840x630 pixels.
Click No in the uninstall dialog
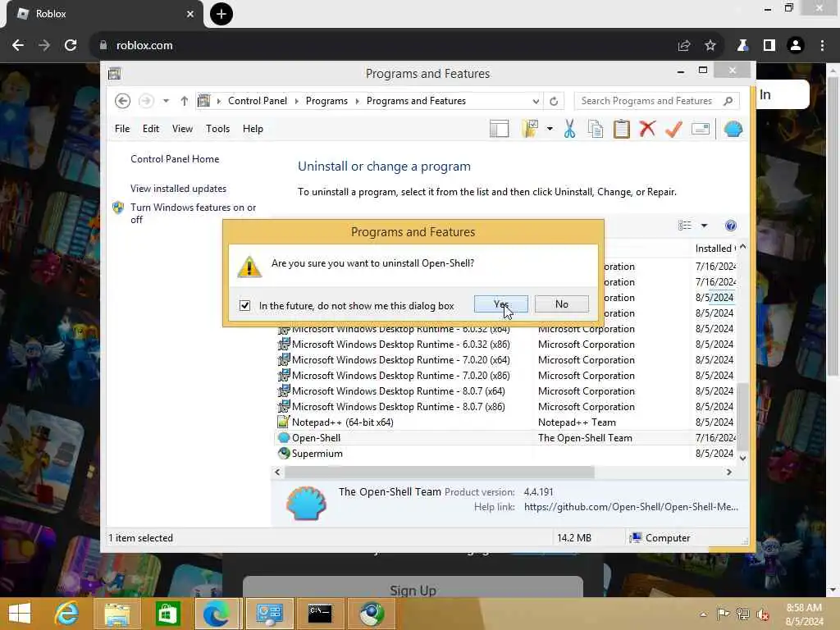[x=561, y=304]
